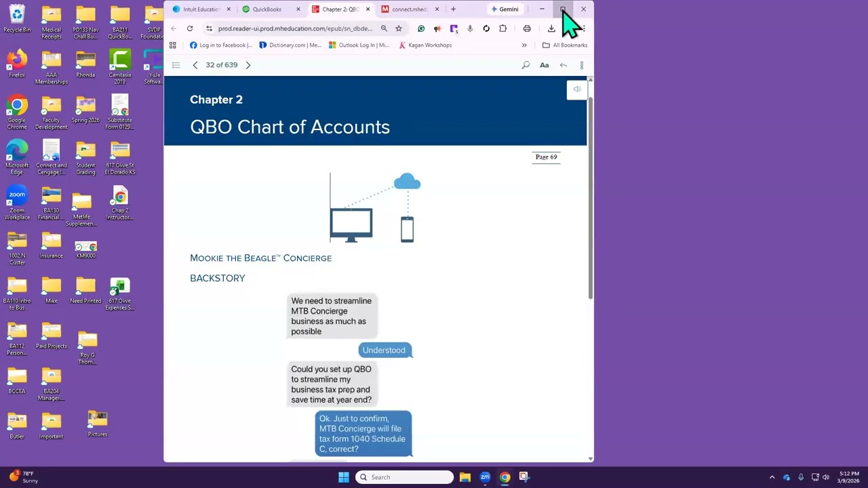Show hidden system tray icons chevron
This screenshot has height=488, width=868.
pyautogui.click(x=772, y=477)
